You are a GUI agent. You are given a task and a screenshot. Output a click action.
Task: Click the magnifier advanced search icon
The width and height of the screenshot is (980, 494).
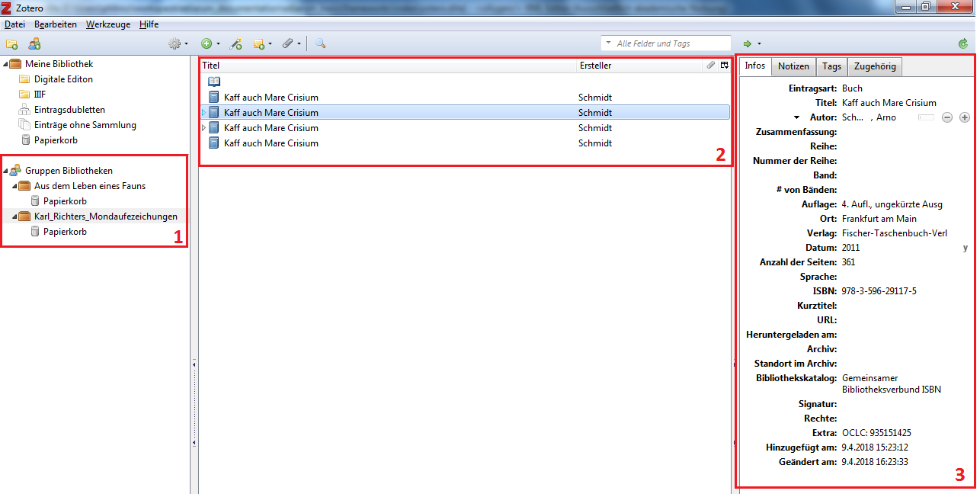tap(320, 44)
